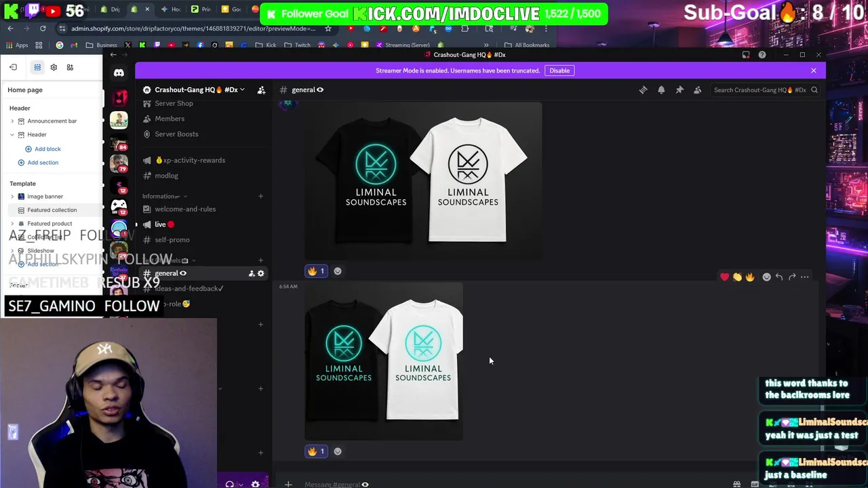Expand Slideshow section arrow

pos(12,251)
